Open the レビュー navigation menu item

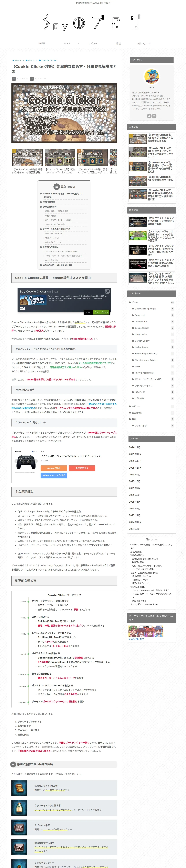click(93, 43)
